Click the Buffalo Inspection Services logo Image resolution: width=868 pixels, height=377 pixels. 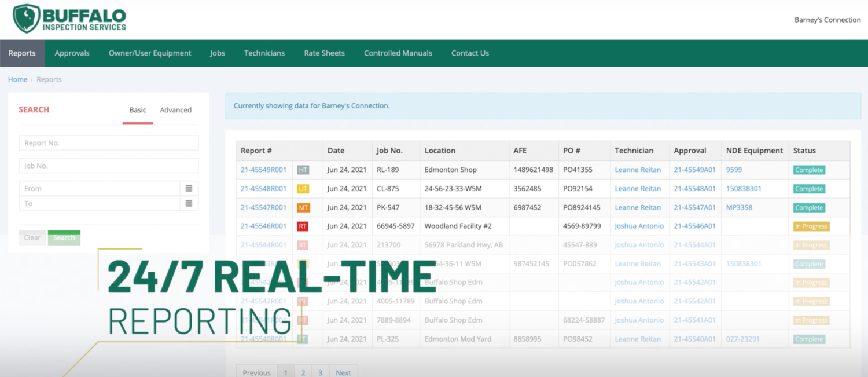point(69,19)
